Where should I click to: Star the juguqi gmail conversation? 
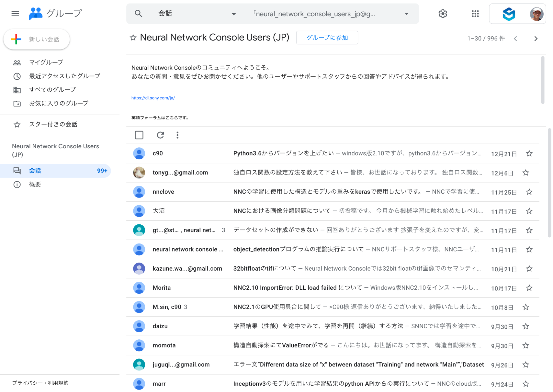pos(526,365)
